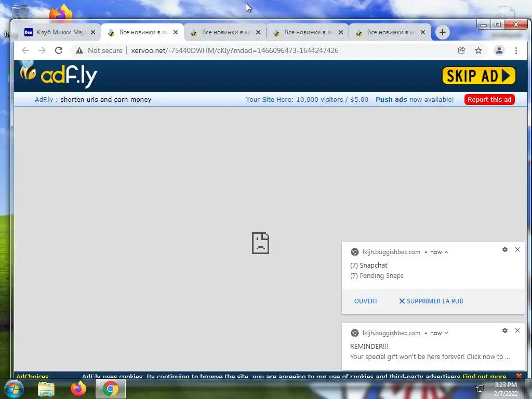532x399 pixels.
Task: Click the network icon in system tray
Action: click(x=480, y=389)
